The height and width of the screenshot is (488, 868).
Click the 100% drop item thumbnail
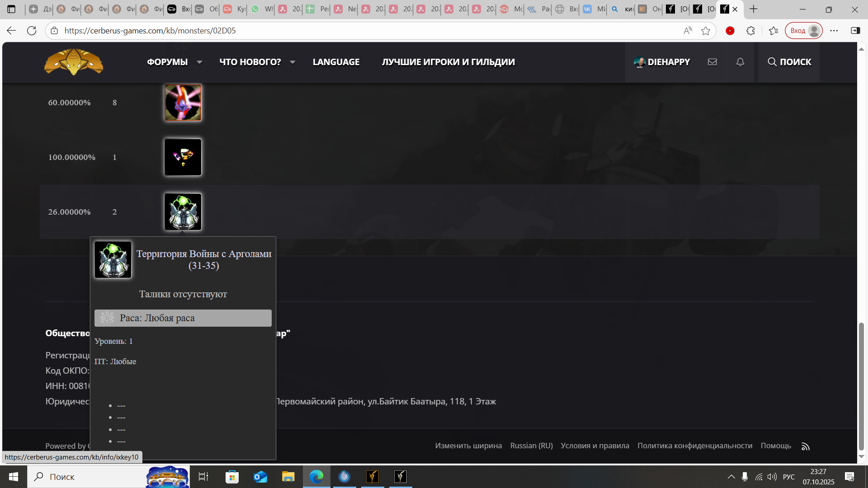point(183,157)
